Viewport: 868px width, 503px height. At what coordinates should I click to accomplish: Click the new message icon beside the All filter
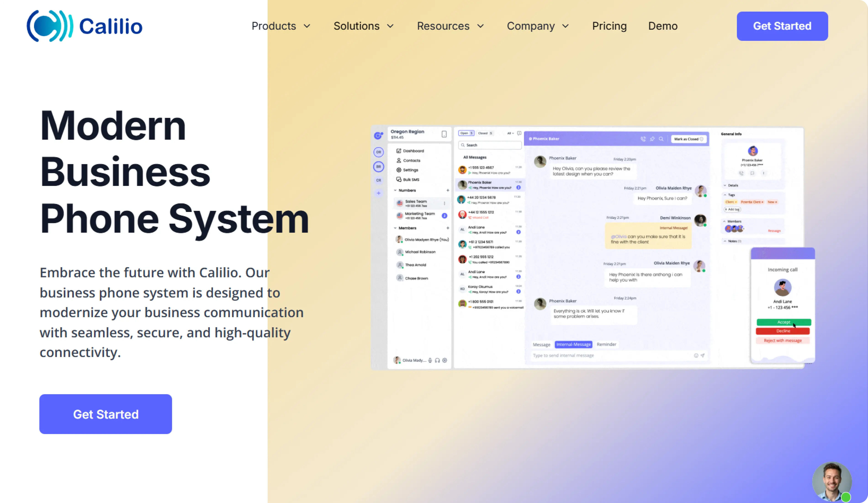tap(519, 133)
